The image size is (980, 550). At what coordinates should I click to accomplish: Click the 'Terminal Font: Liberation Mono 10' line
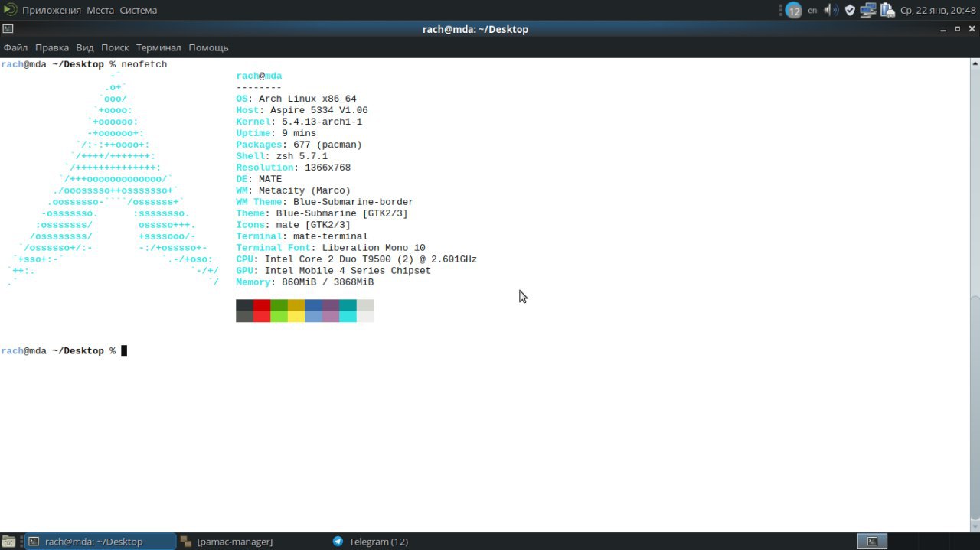click(331, 248)
